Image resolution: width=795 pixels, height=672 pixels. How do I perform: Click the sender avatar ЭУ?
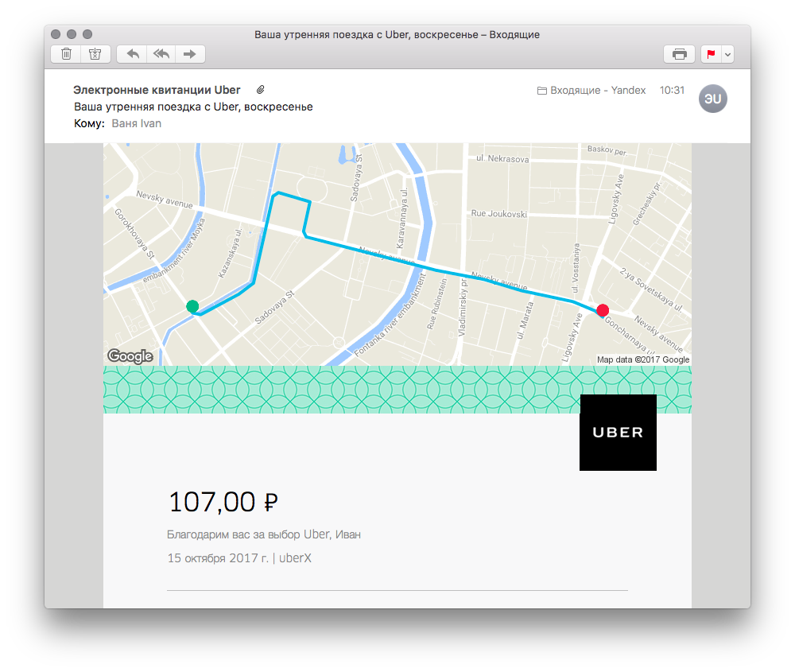(x=713, y=99)
